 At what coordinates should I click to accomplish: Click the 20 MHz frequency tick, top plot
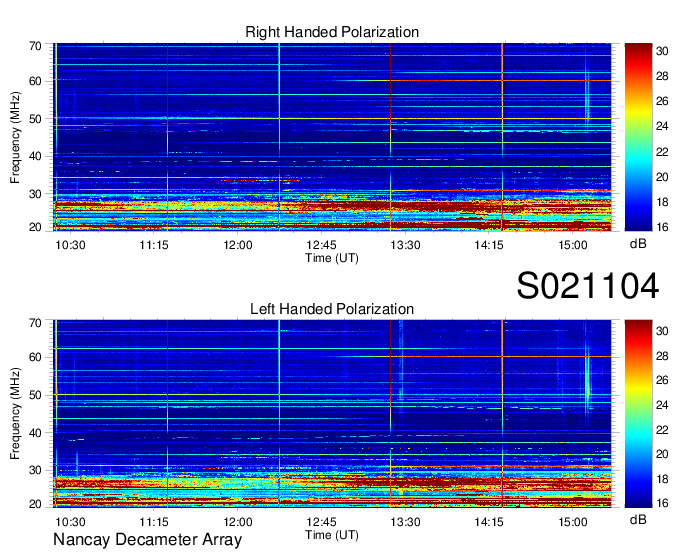(36, 227)
